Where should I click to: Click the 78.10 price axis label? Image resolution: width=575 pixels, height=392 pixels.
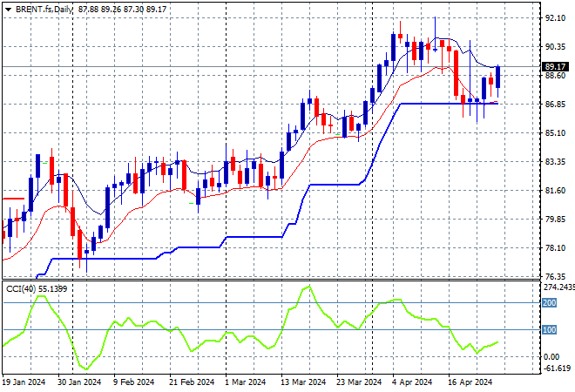click(554, 247)
